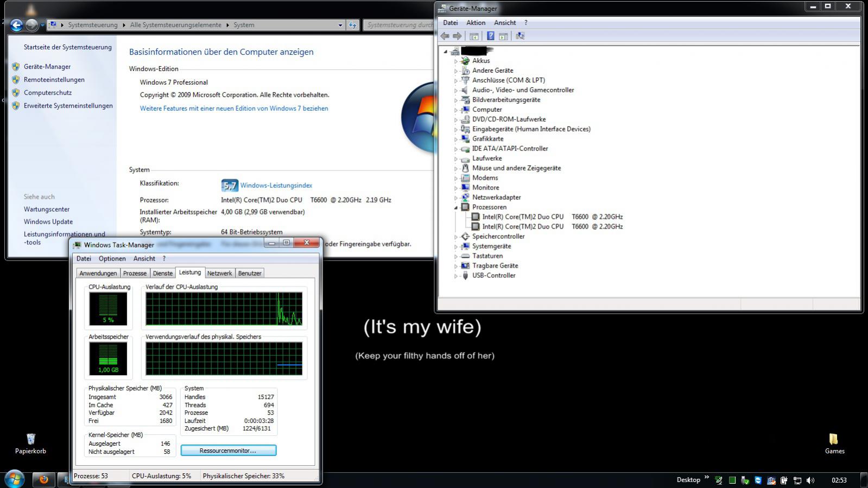Click Systemsteuerung search field

pyautogui.click(x=399, y=25)
